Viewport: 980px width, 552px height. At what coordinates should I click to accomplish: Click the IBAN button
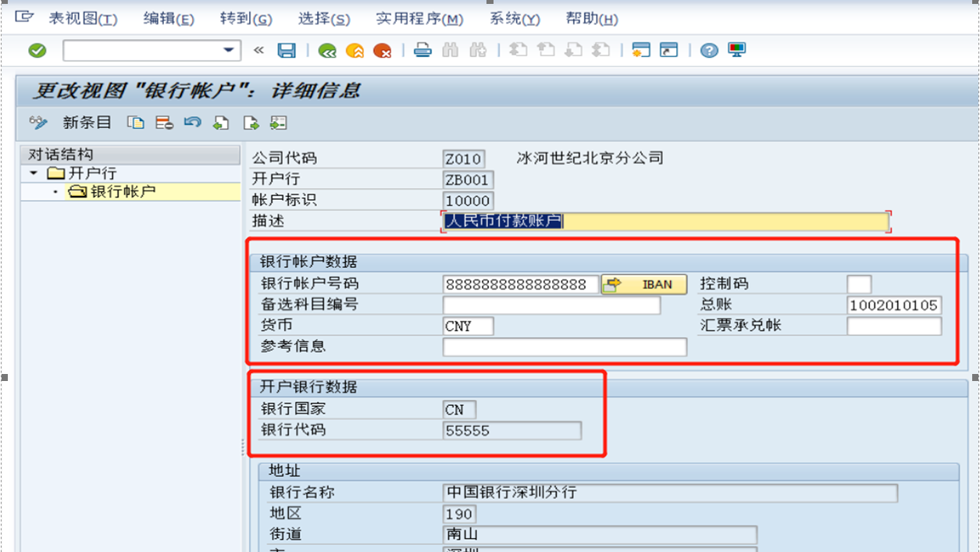[x=643, y=284]
